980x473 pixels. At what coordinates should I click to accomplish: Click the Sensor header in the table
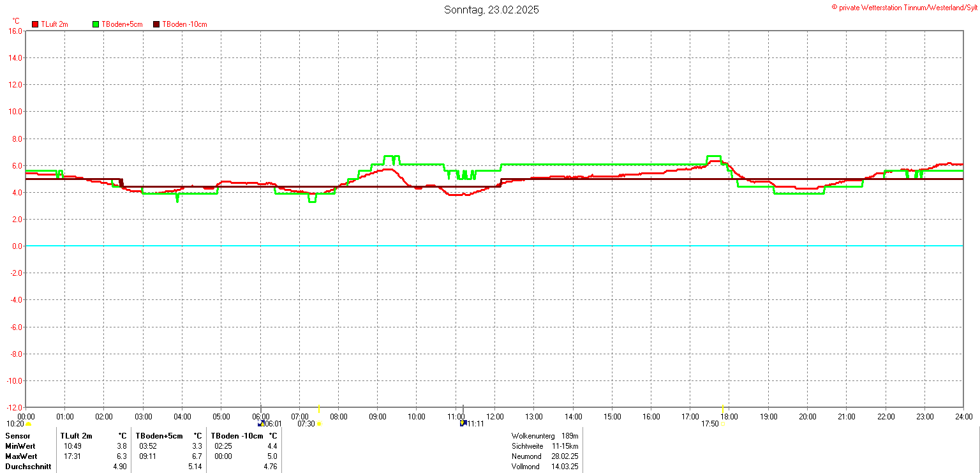[x=18, y=436]
